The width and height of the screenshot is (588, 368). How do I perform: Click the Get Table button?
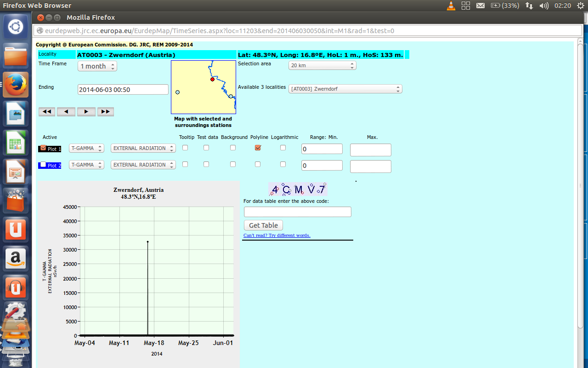pyautogui.click(x=263, y=225)
